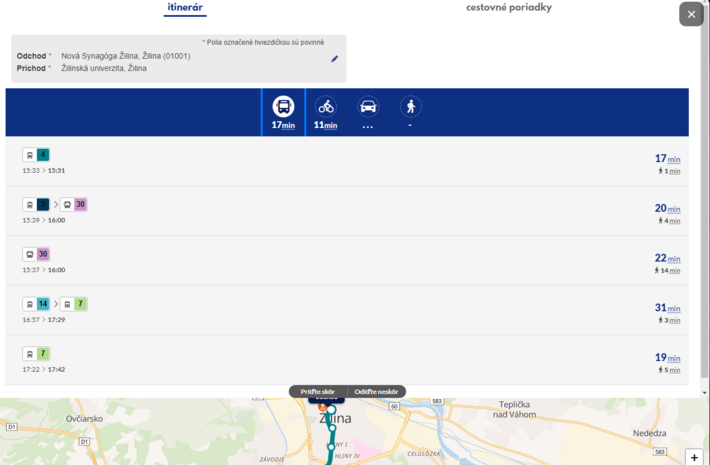The image size is (710, 465).
Task: Switch to cestovné poriadky tab
Action: (508, 8)
